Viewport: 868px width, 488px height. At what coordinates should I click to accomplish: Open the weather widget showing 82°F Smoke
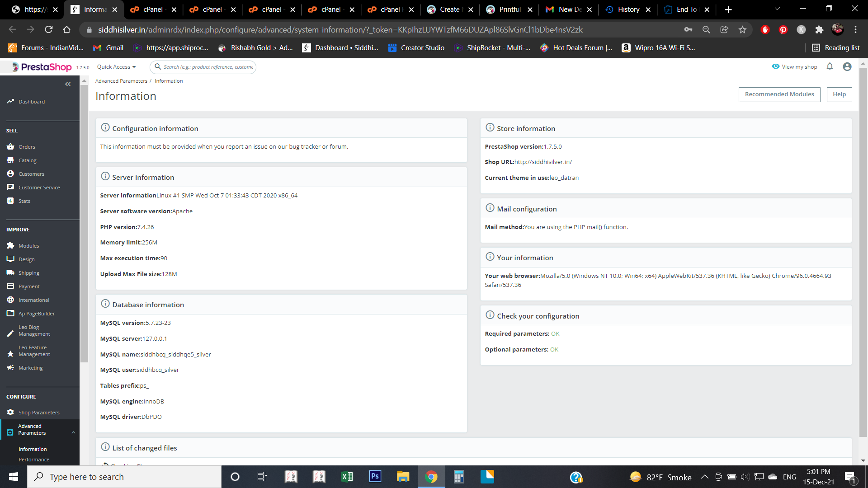pos(661,477)
